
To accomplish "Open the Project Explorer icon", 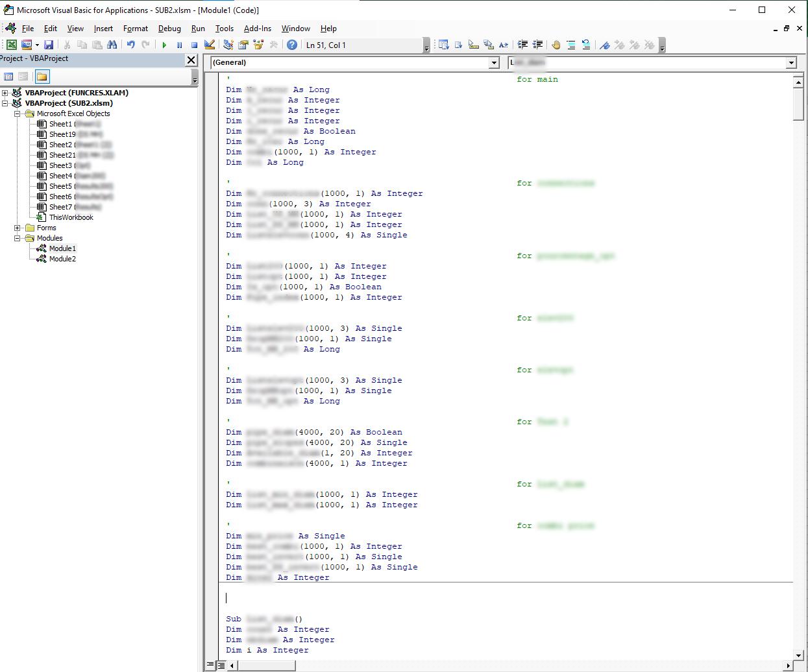I will click(228, 45).
